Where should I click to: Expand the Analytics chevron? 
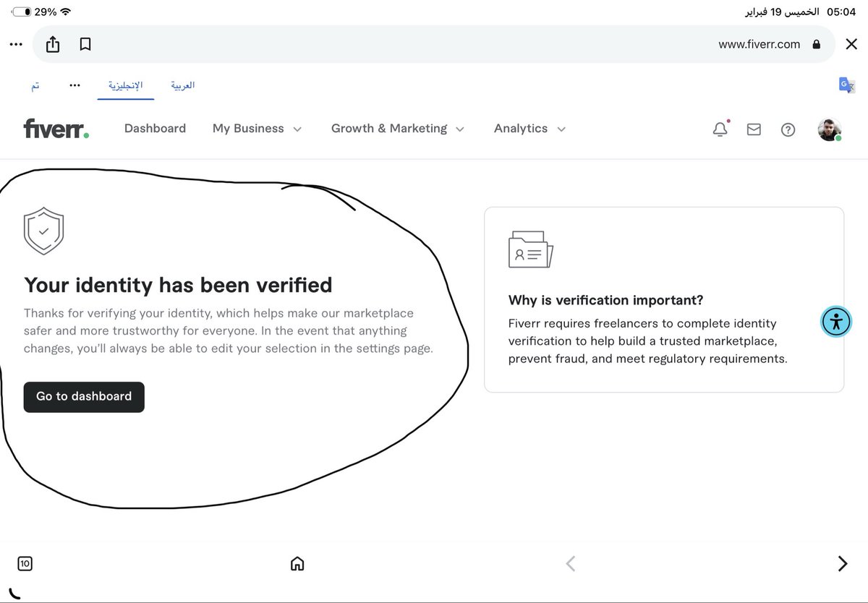pos(561,129)
